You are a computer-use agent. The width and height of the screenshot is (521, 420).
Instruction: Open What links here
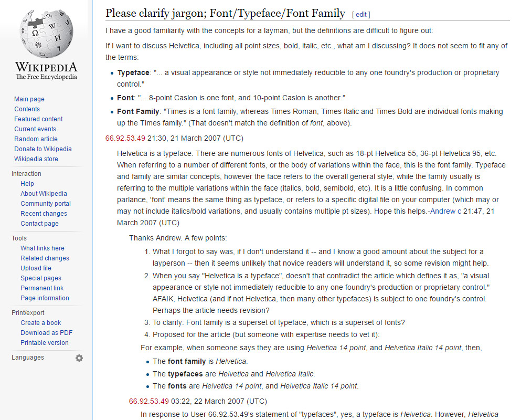pyautogui.click(x=42, y=248)
